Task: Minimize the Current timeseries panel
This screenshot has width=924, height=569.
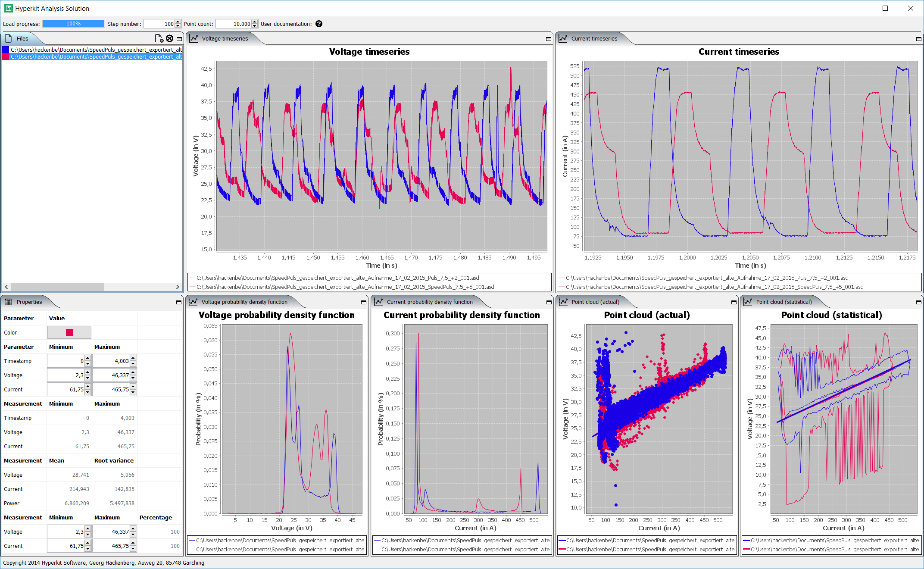Action: [918, 39]
